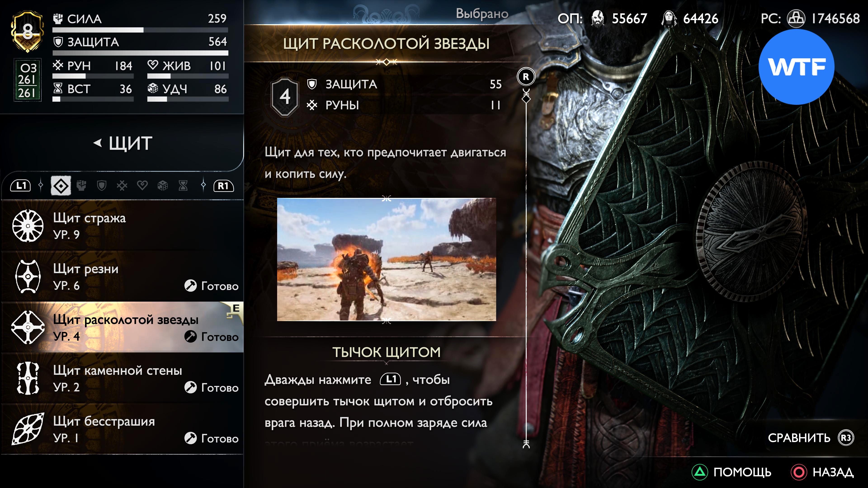Screen dimensions: 868x488
Task: Go back using the ЩИТ arrow
Action: tap(123, 143)
